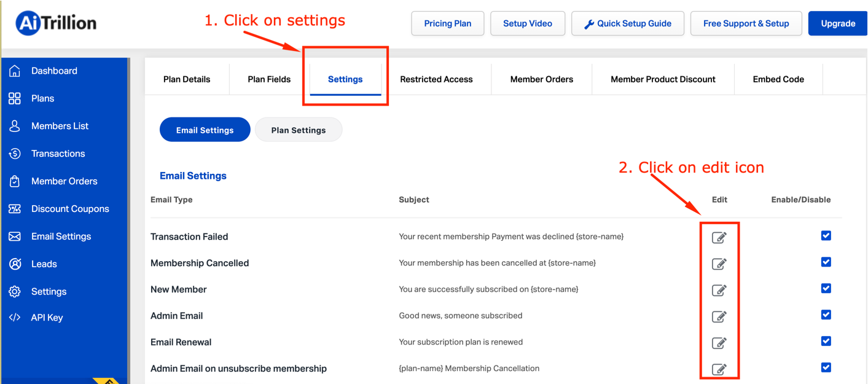Uncheck Admin Email on unsubscribe membership

826,368
